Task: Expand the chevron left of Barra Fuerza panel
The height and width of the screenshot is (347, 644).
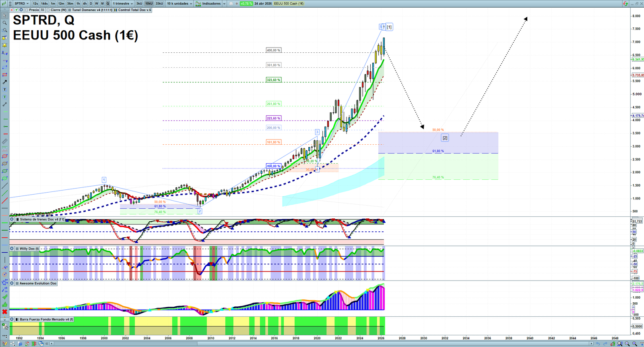Action: pos(5,319)
